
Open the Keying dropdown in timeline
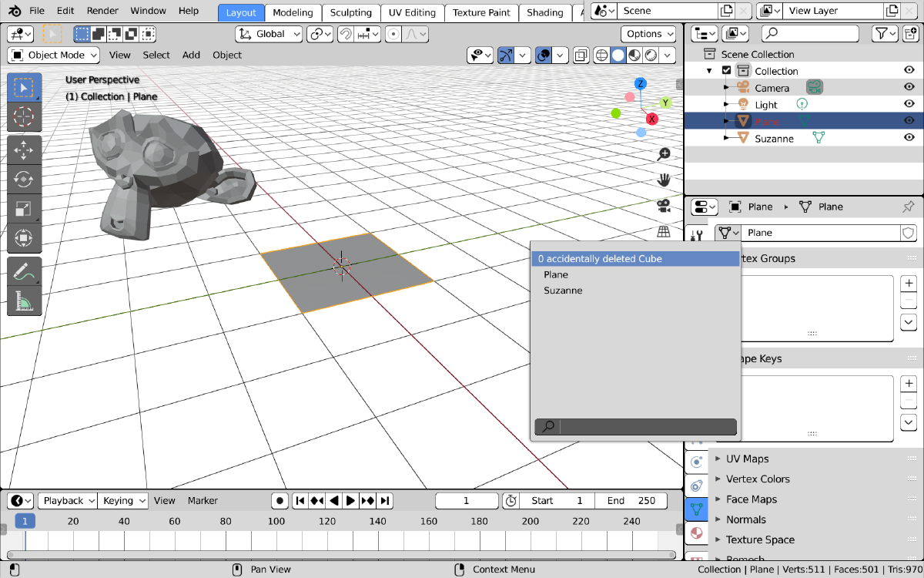click(x=124, y=501)
